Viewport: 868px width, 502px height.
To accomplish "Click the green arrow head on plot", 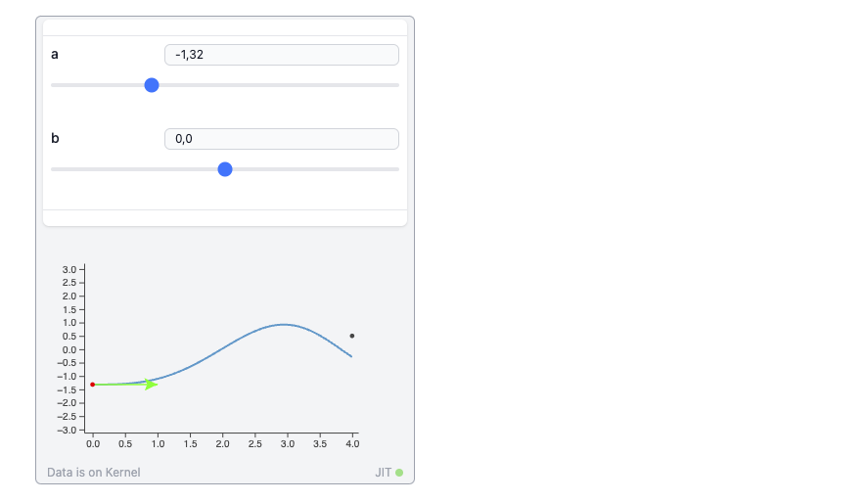I will coord(152,385).
